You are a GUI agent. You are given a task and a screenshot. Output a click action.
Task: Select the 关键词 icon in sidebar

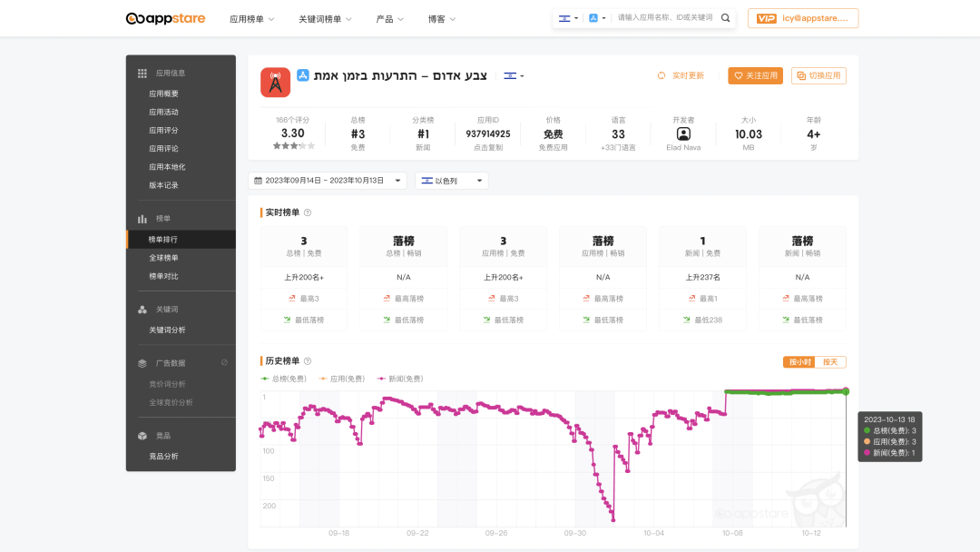[141, 309]
